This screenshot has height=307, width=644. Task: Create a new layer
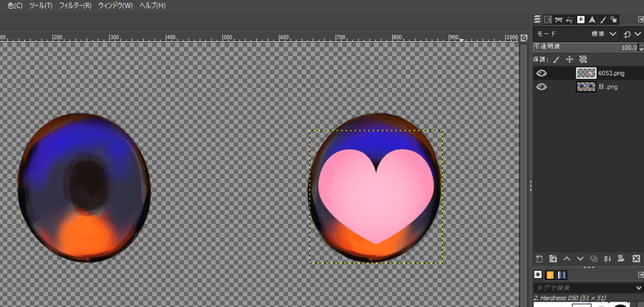(539, 259)
